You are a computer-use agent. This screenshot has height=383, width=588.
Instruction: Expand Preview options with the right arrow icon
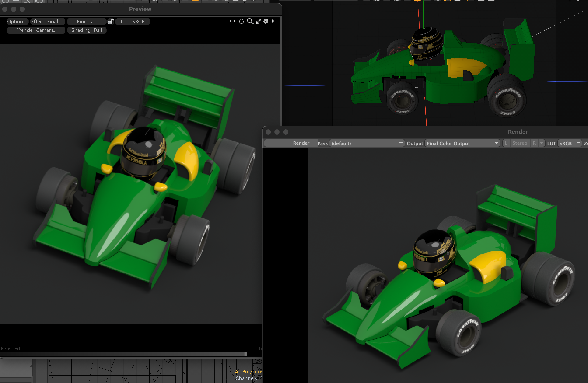pyautogui.click(x=273, y=21)
